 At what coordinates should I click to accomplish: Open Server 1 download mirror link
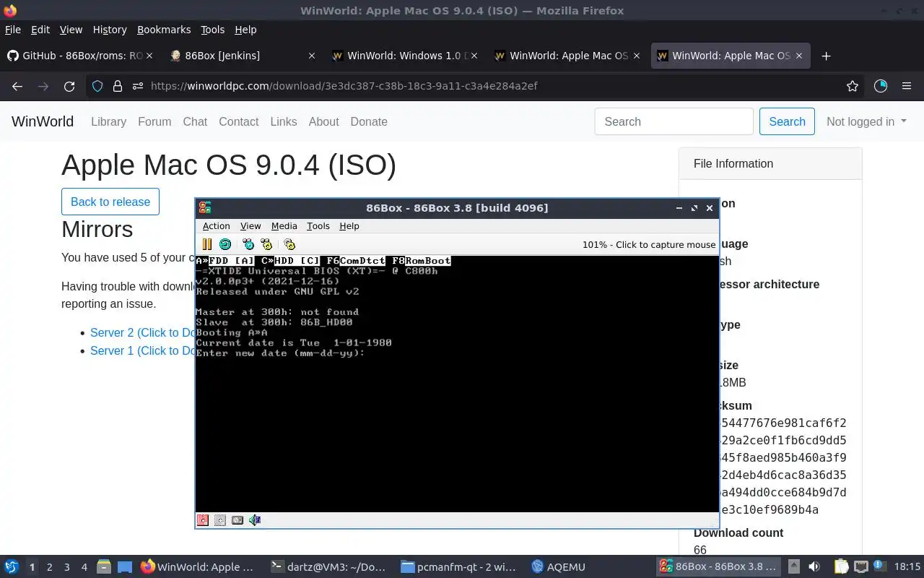pos(142,350)
